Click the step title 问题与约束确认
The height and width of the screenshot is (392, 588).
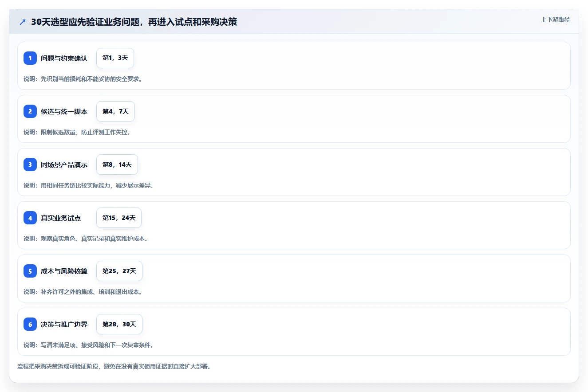point(64,58)
